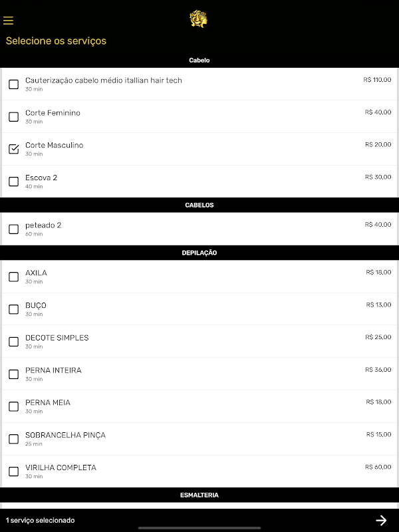
Task: Open the hamburger menu
Action: click(x=9, y=21)
